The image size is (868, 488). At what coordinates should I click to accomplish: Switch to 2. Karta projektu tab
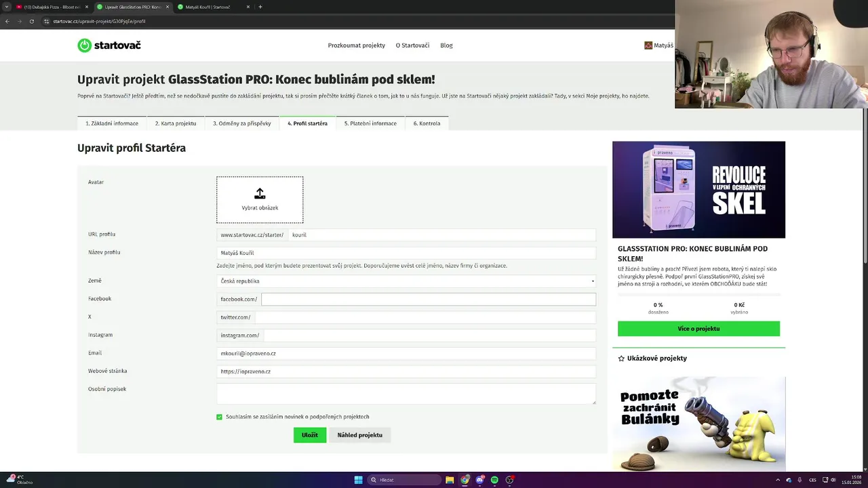176,123
